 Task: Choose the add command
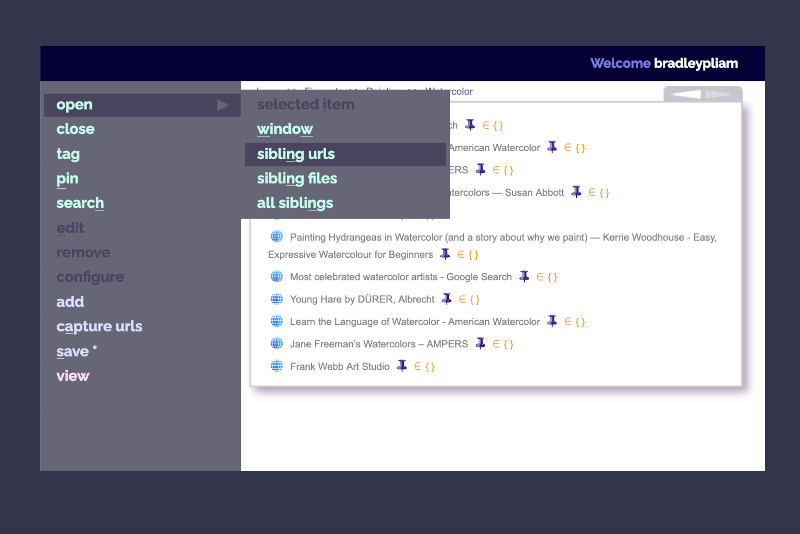[70, 302]
